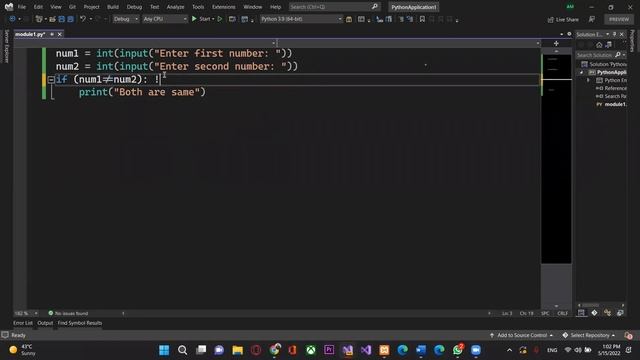
Task: Click the SPC indentation indicator
Action: pyautogui.click(x=545, y=313)
